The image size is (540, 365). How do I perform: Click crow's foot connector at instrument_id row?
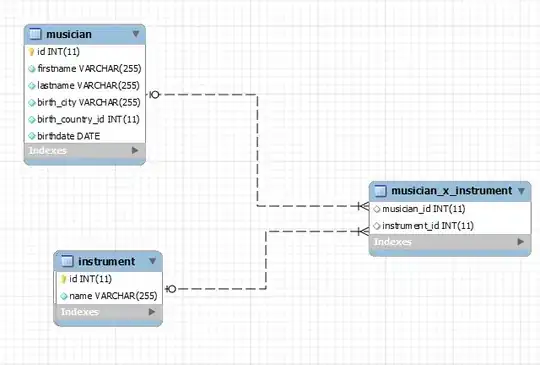363,231
